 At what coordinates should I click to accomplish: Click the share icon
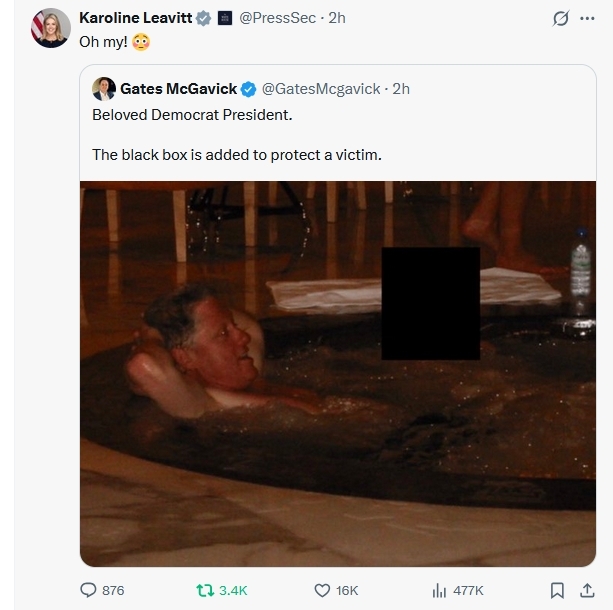(587, 590)
